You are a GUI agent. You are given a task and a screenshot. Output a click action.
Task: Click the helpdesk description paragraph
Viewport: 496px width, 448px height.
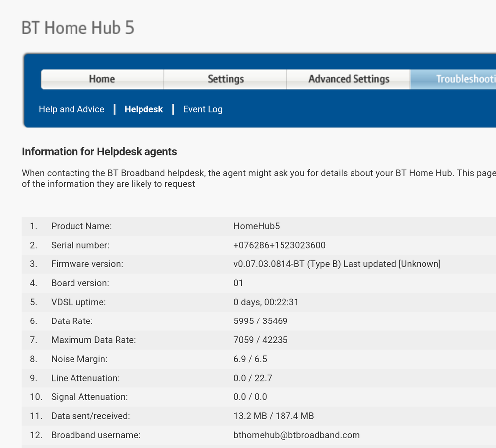pos(259,178)
